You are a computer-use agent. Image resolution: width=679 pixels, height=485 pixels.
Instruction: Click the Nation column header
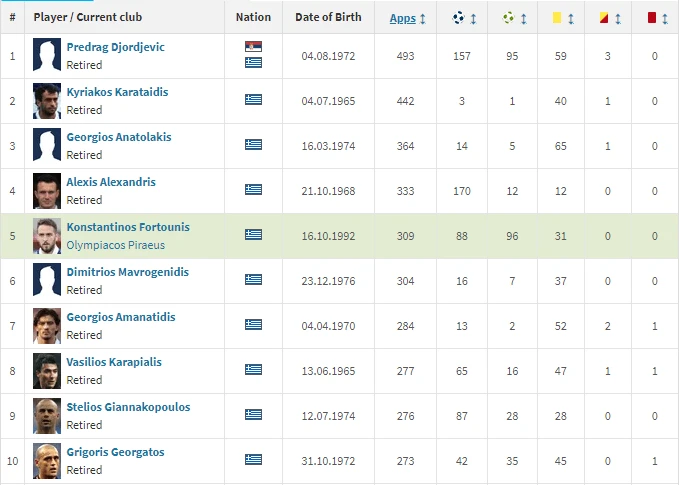(253, 17)
